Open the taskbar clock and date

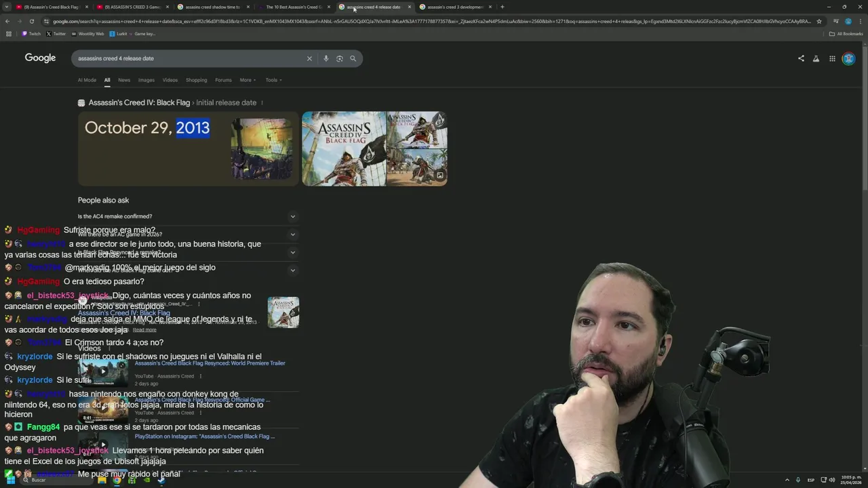point(851,481)
